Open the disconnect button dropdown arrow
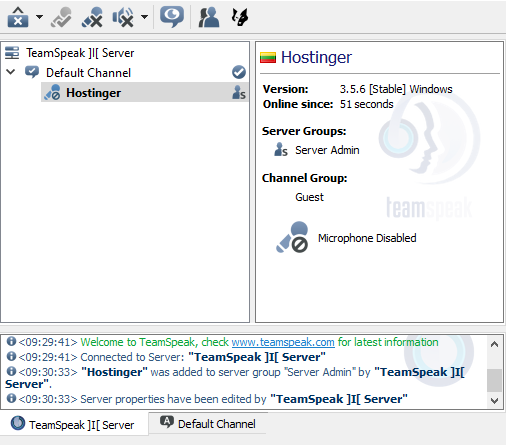This screenshot has width=506, height=445. [x=39, y=17]
